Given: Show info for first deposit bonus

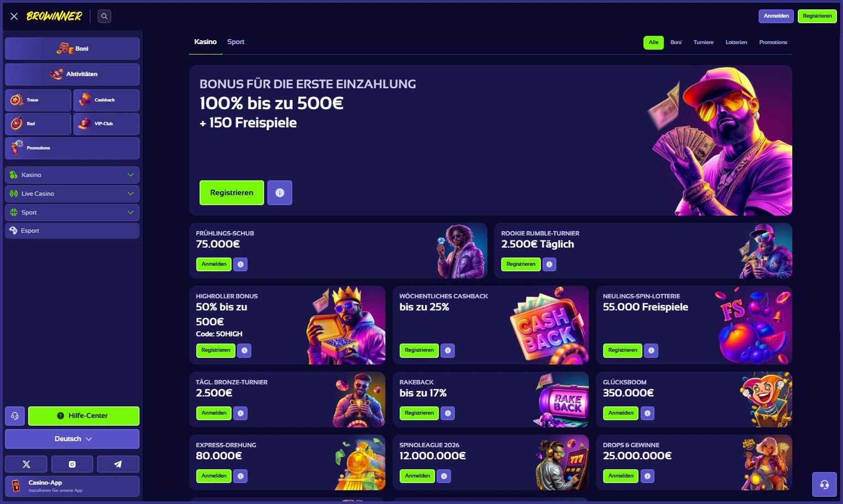Looking at the screenshot, I should (x=280, y=193).
